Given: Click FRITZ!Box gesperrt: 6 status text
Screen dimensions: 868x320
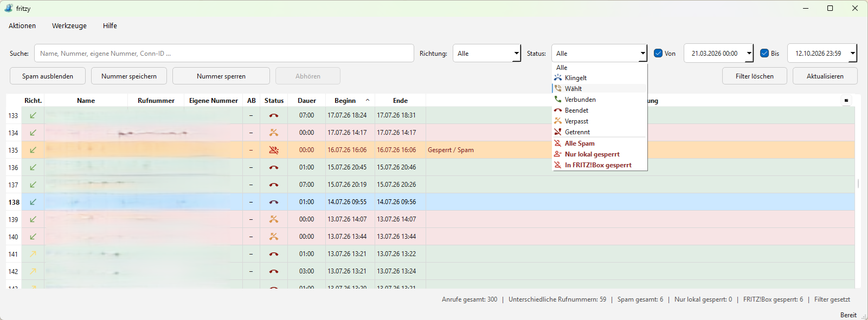Looking at the screenshot, I should (773, 299).
